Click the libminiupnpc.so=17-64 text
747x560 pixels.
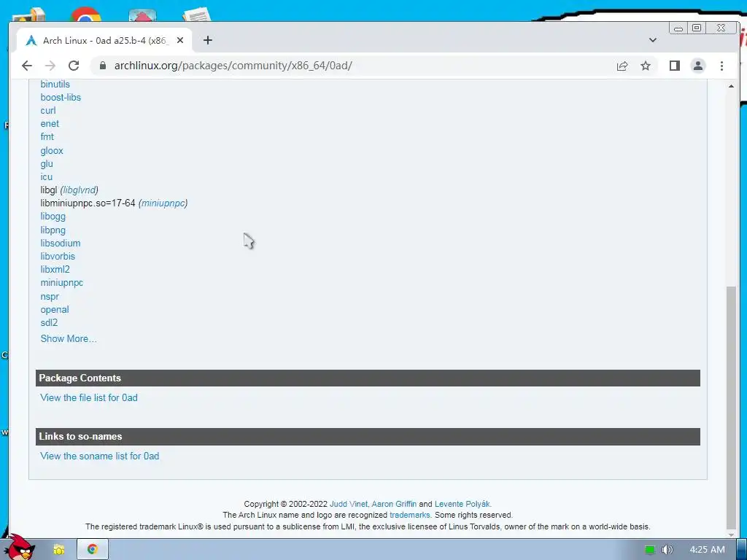pyautogui.click(x=88, y=203)
